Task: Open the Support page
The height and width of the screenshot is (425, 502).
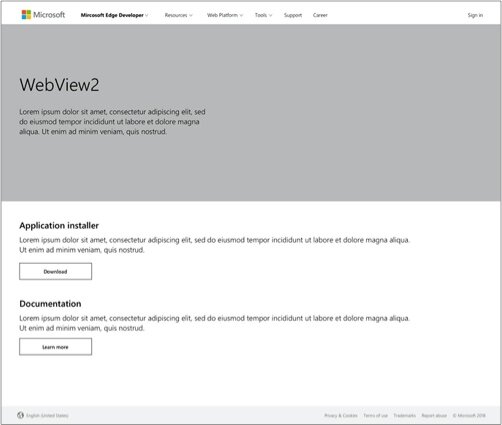Action: pyautogui.click(x=293, y=15)
